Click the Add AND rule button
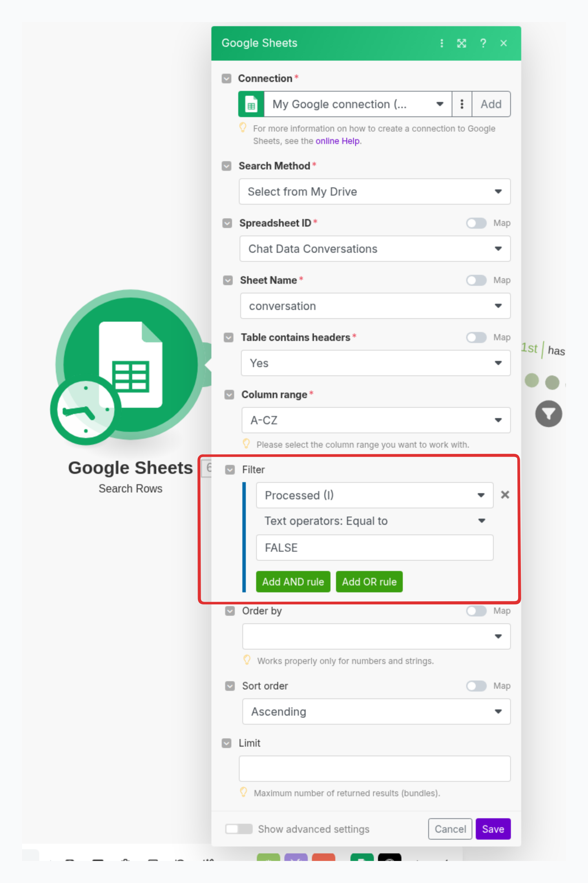 (x=293, y=582)
